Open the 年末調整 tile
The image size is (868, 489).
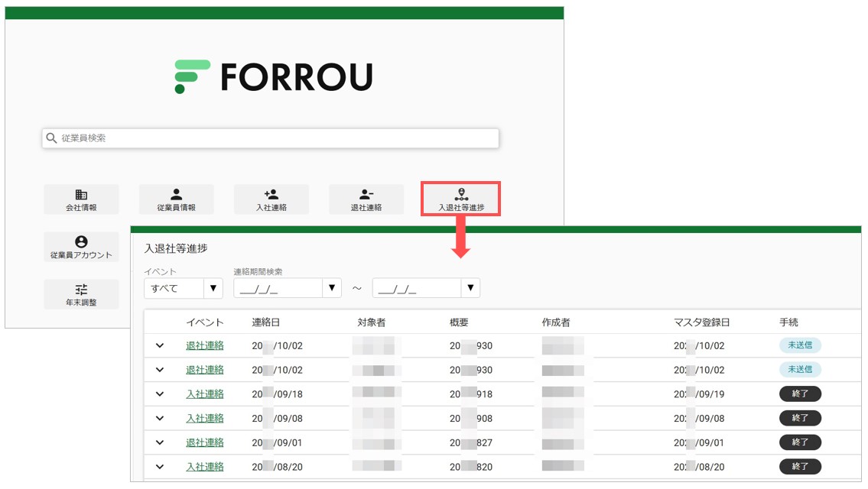point(81,294)
